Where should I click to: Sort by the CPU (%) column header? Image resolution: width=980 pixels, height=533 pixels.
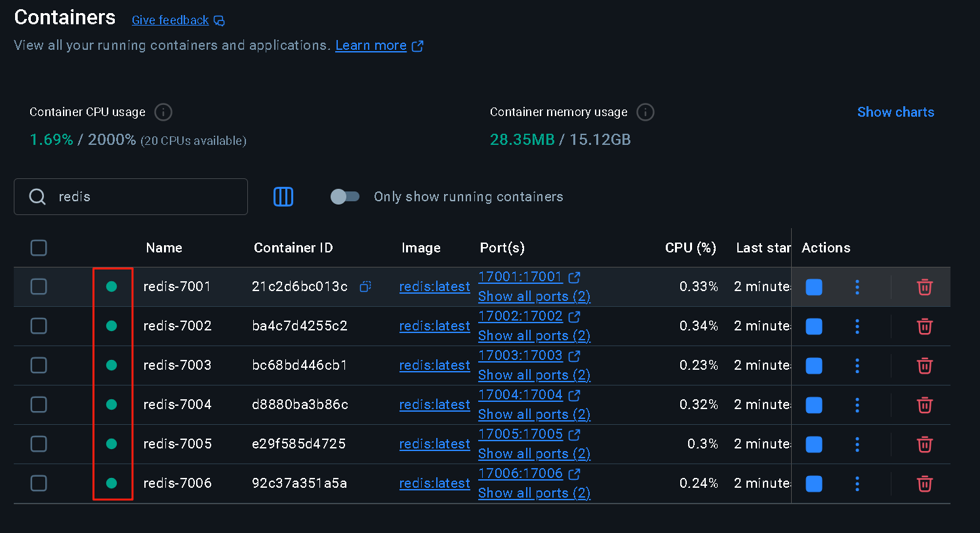(690, 248)
